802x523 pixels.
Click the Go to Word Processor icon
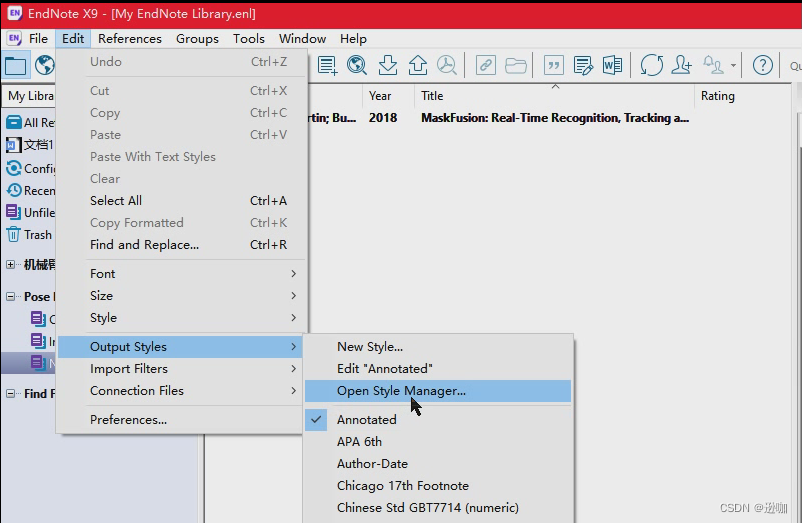(612, 65)
